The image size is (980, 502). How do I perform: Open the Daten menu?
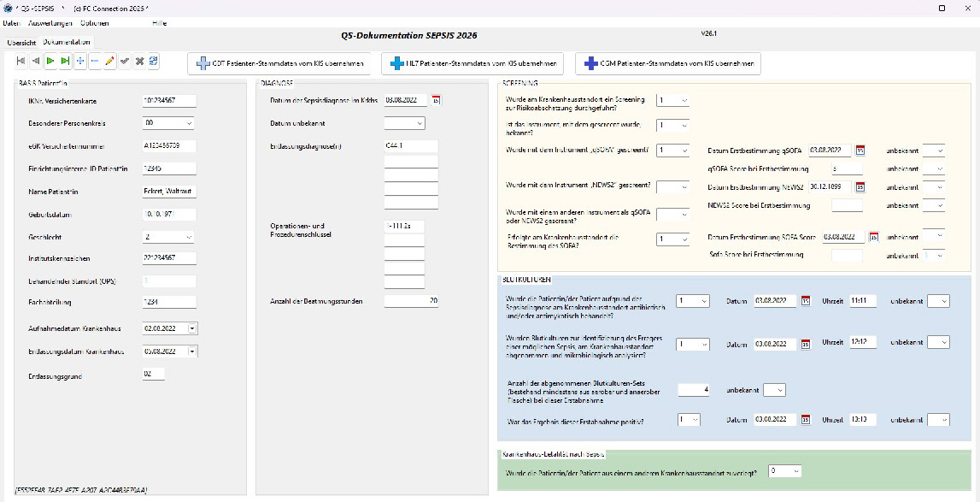click(x=12, y=23)
